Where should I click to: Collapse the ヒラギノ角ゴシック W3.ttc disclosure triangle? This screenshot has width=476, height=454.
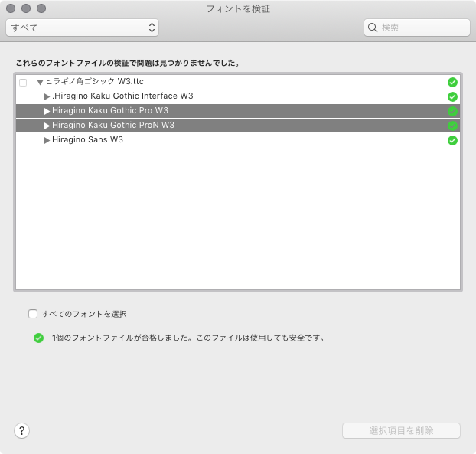pos(40,82)
